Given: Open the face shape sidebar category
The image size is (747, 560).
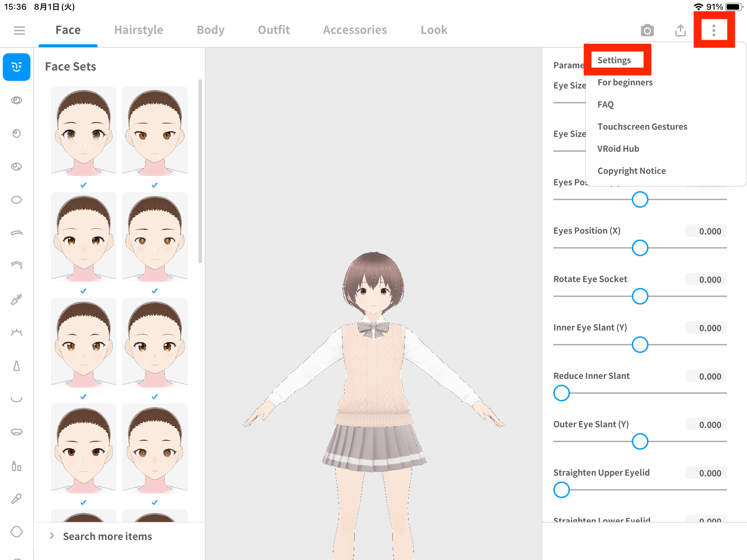Looking at the screenshot, I should pos(17,532).
